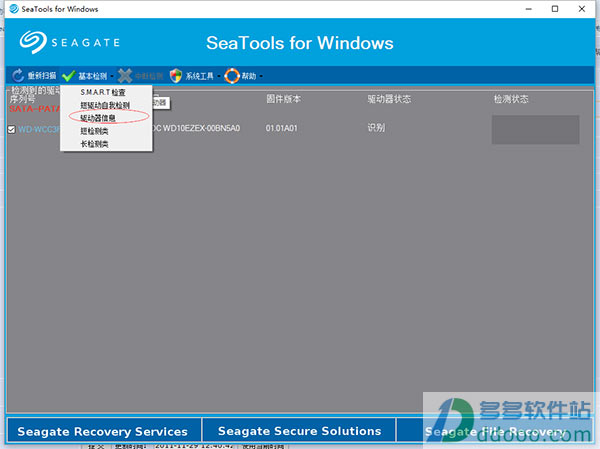Click the red SATA-PATA label
600x449 pixels.
[34, 109]
